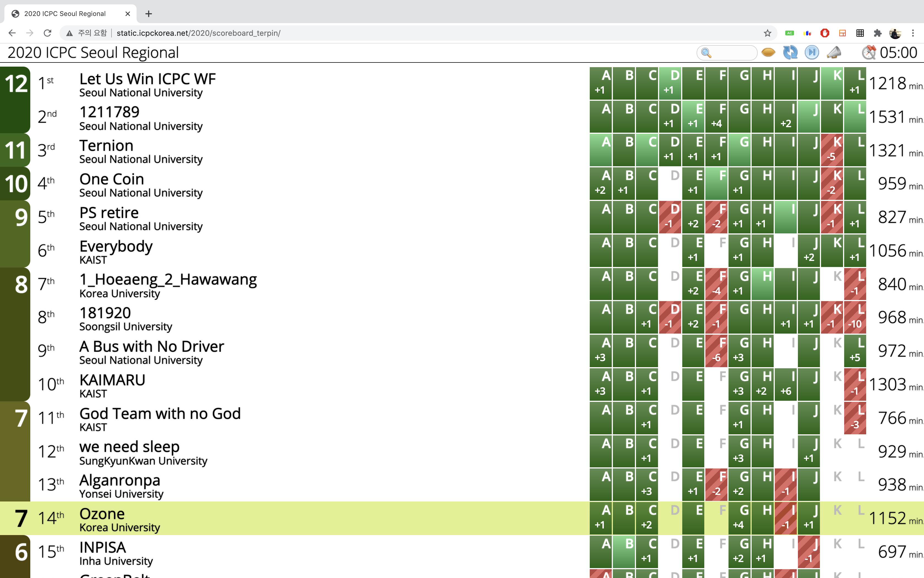This screenshot has width=924, height=578.
Task: Click the gray megaphone announcement icon
Action: (x=834, y=52)
